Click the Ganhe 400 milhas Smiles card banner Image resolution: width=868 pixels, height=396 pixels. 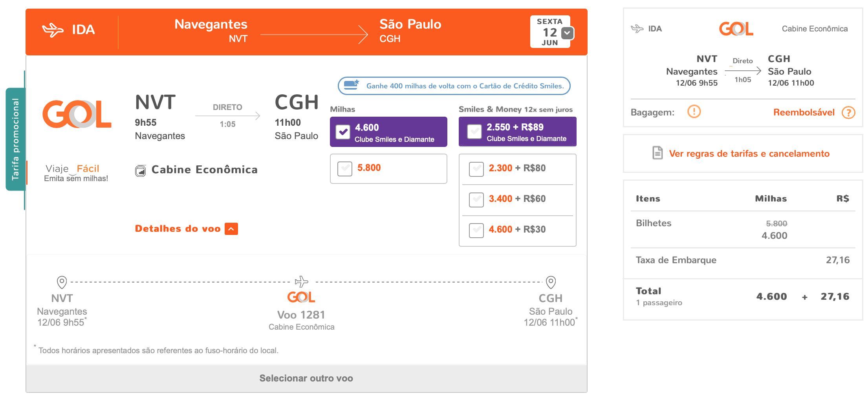[454, 86]
